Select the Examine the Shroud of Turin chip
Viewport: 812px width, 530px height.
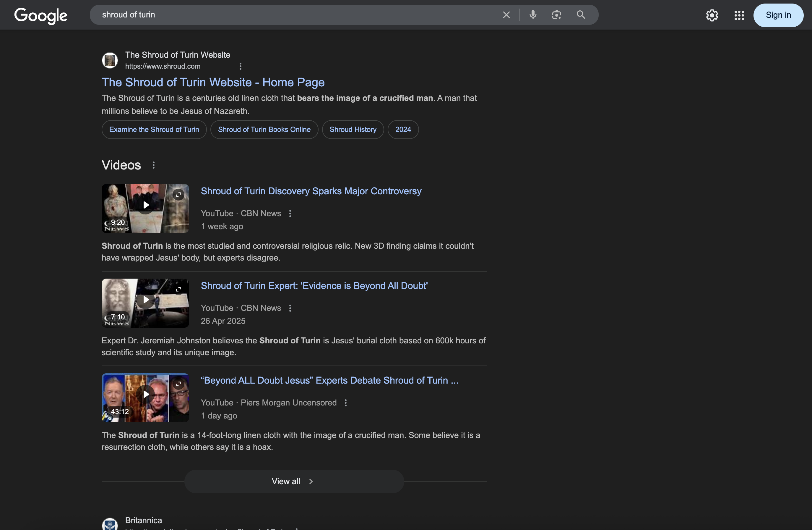pyautogui.click(x=154, y=130)
